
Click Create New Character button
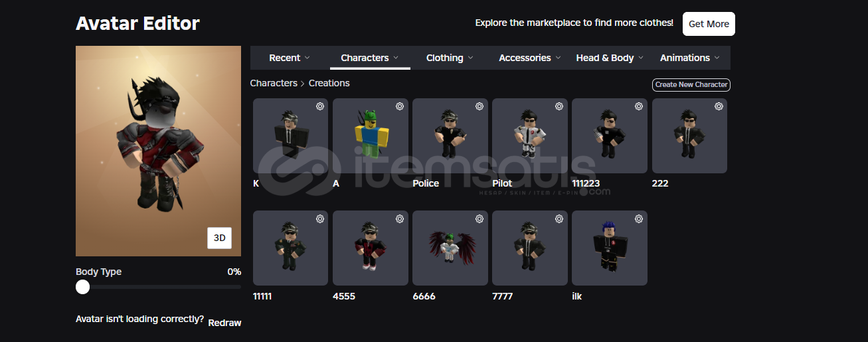691,84
